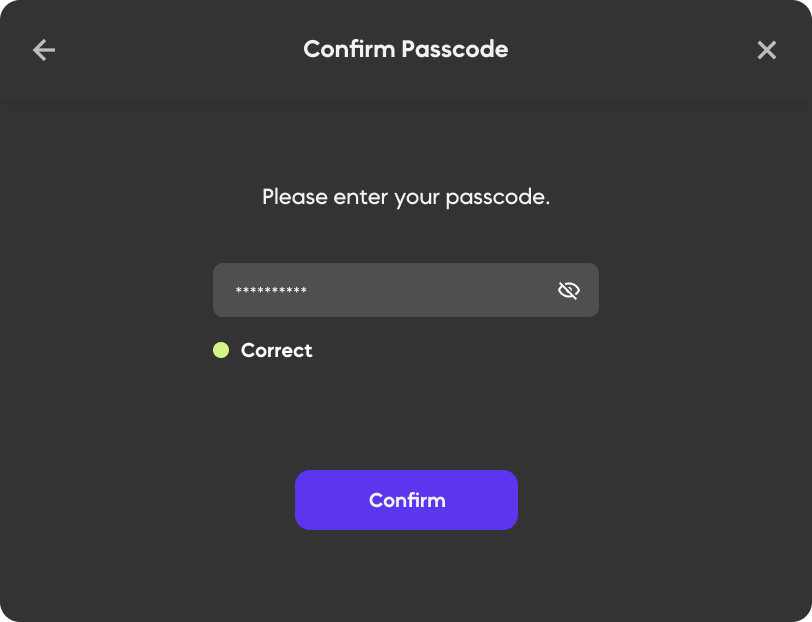Image resolution: width=812 pixels, height=622 pixels.
Task: Return to the previous screen via back arrow
Action: pyautogui.click(x=44, y=50)
